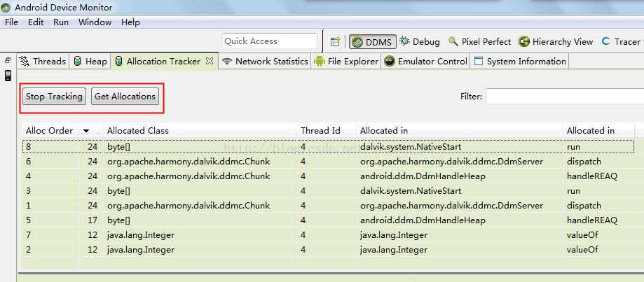Click the Android Device Monitor title icon
The image size is (644, 282).
[6, 8]
